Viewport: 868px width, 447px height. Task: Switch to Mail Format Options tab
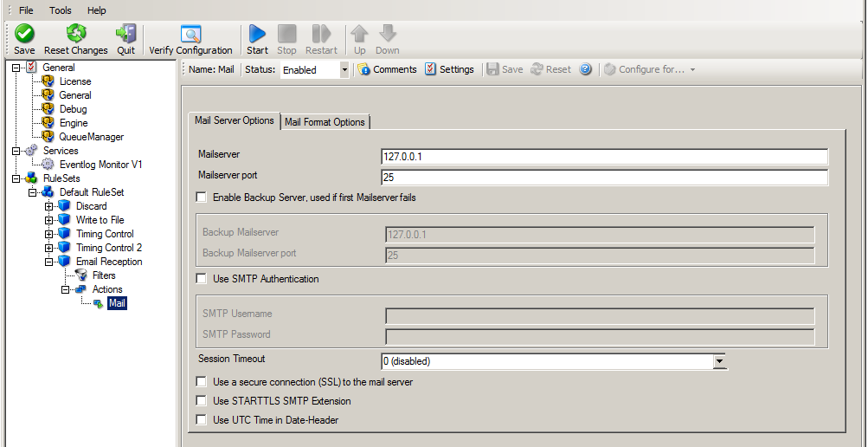click(325, 122)
